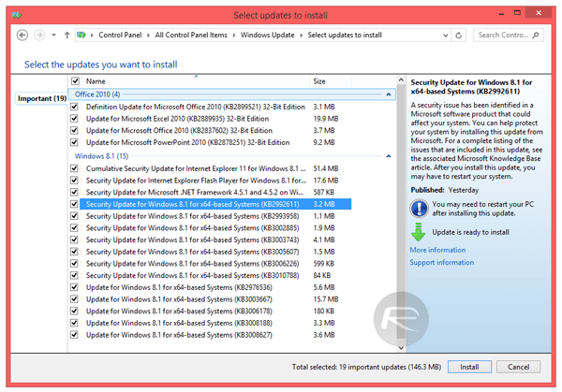Select Update for Windows 8.1 KB3008627 row

(x=179, y=335)
